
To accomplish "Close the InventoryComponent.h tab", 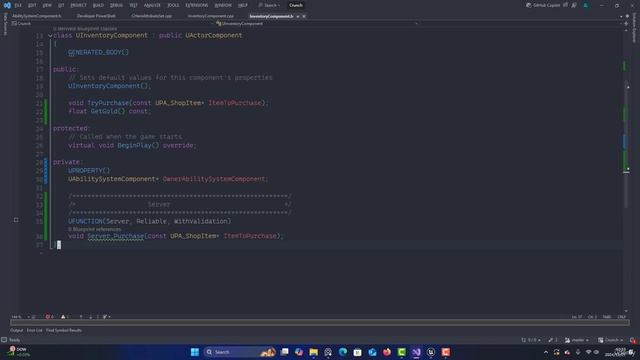I will (304, 16).
